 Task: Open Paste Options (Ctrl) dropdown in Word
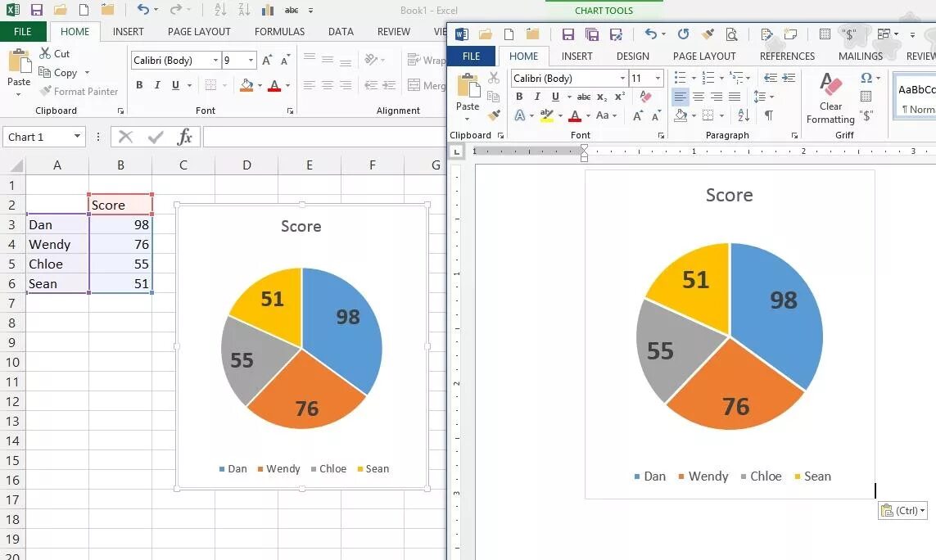tap(902, 510)
